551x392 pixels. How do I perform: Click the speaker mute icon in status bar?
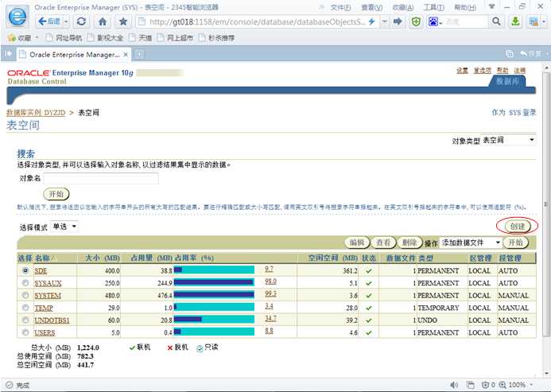(454, 385)
